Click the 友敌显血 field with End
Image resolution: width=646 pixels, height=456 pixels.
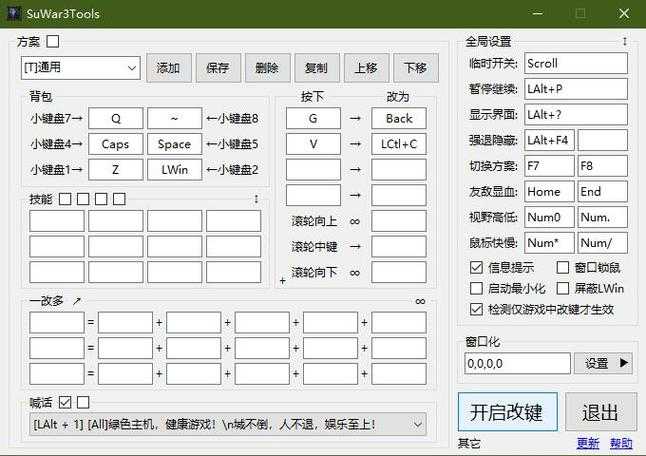(x=603, y=192)
